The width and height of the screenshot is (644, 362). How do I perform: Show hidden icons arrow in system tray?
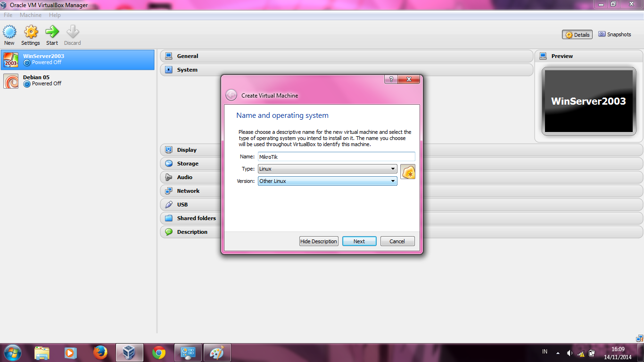[558, 353]
